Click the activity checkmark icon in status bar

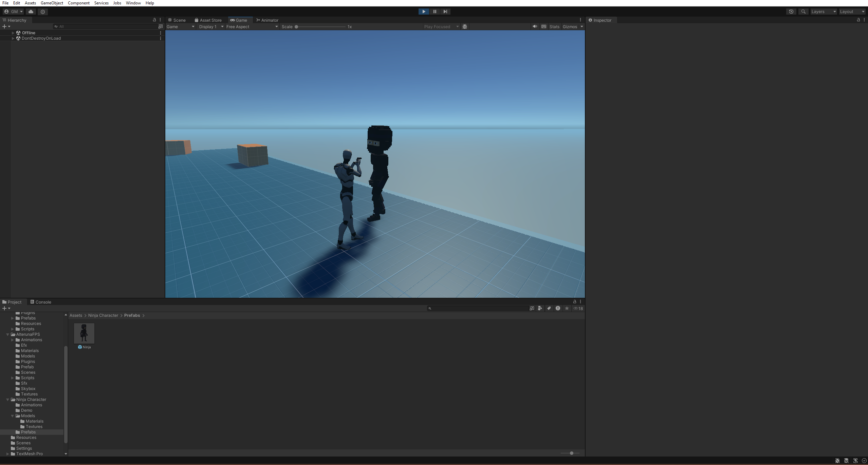coord(864,461)
